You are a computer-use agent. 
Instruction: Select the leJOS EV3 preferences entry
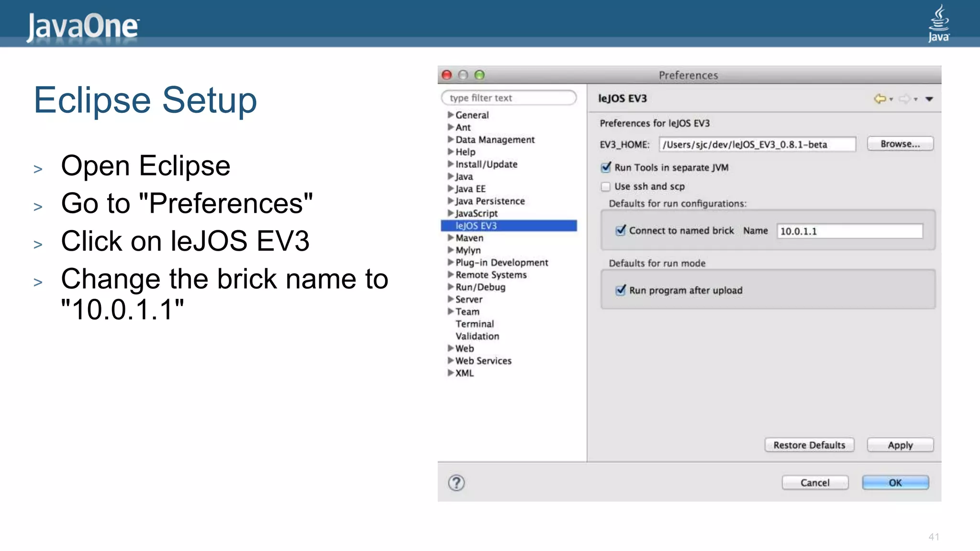point(509,225)
